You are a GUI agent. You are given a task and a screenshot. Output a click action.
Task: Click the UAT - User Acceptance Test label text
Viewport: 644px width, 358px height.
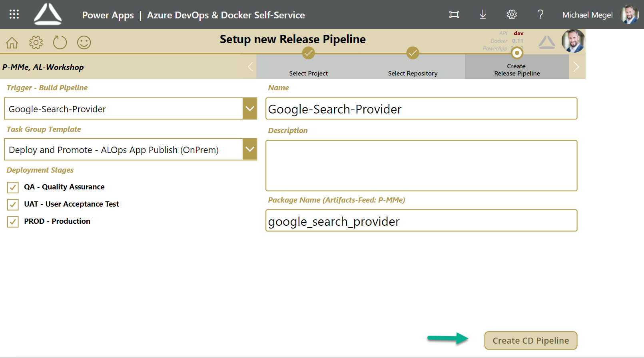click(x=72, y=204)
